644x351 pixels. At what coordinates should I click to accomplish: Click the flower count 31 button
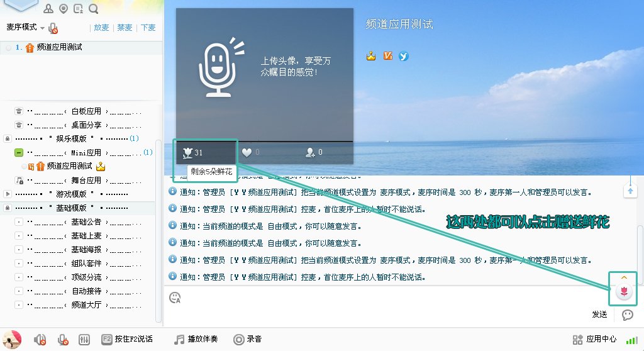point(193,153)
